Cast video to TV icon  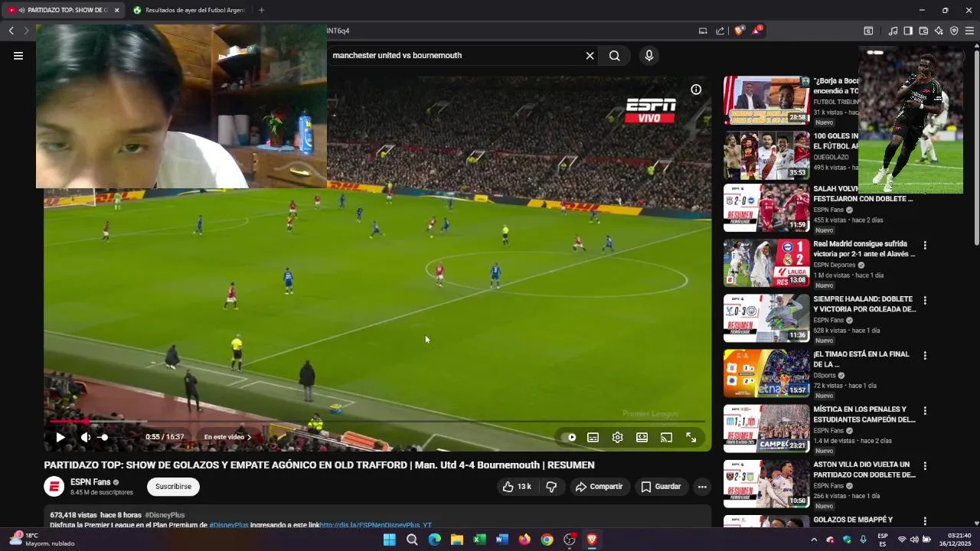666,437
